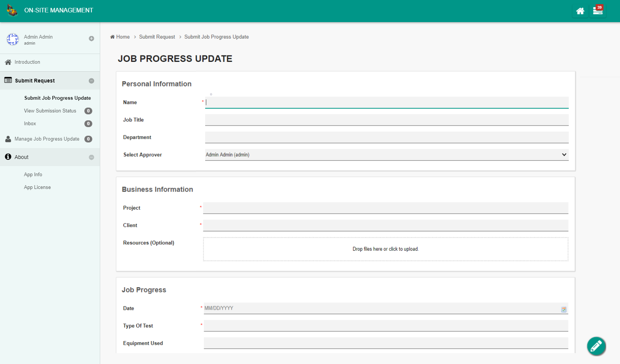Open View Submission Status
Viewport: 620px width, 364px height.
coord(50,111)
